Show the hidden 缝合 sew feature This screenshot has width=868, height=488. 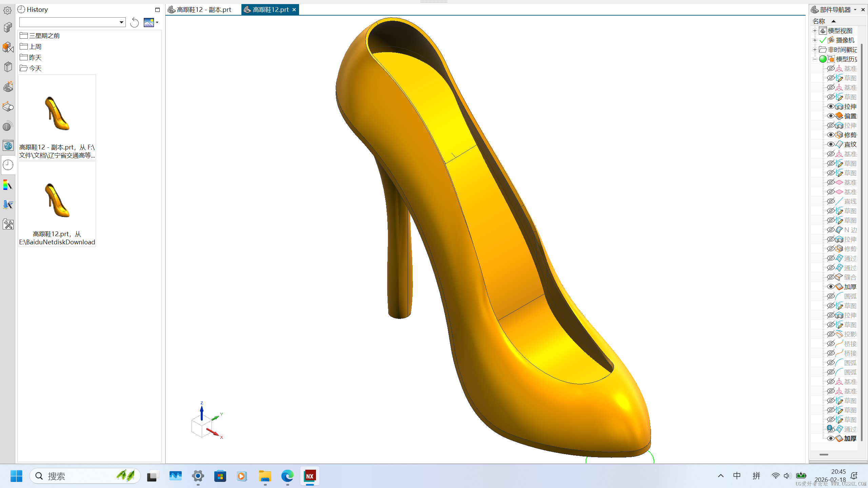(830, 277)
